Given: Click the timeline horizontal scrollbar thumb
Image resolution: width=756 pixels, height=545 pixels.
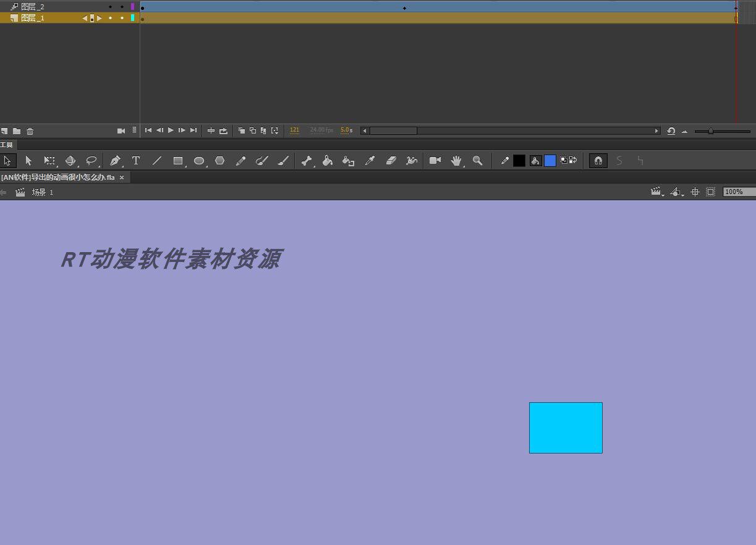Looking at the screenshot, I should [x=393, y=130].
